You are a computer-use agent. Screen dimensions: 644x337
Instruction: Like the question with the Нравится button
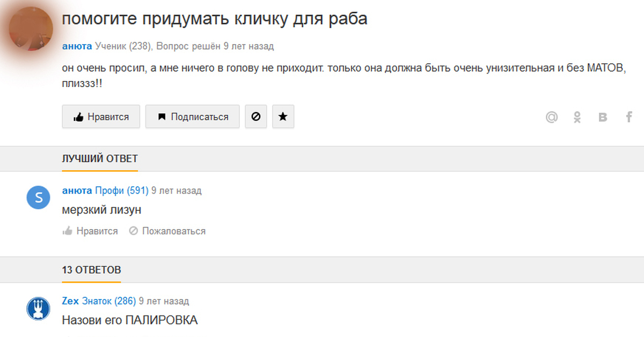tap(101, 116)
